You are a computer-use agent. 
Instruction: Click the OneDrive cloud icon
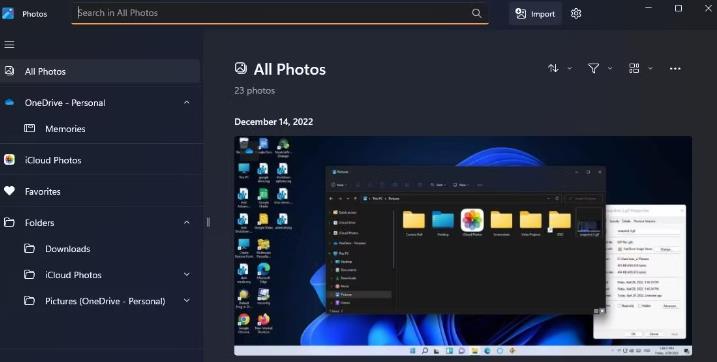point(9,102)
